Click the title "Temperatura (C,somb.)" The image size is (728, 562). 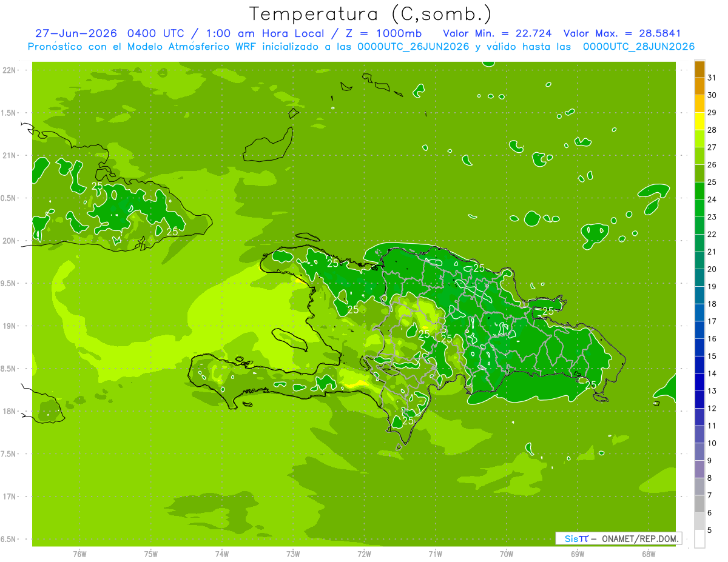tap(371, 14)
